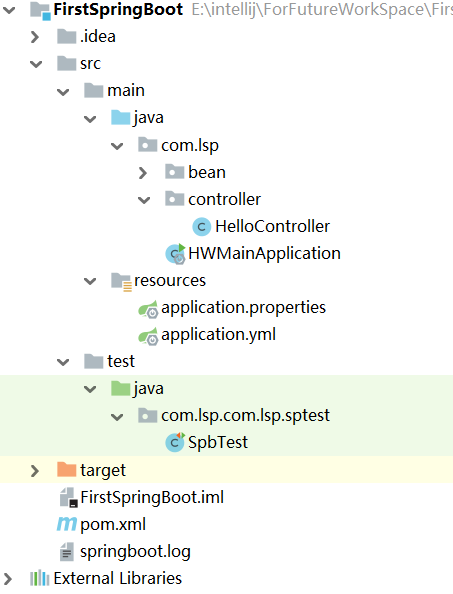Expand External Libraries node
453x594 pixels.
tap(8, 579)
